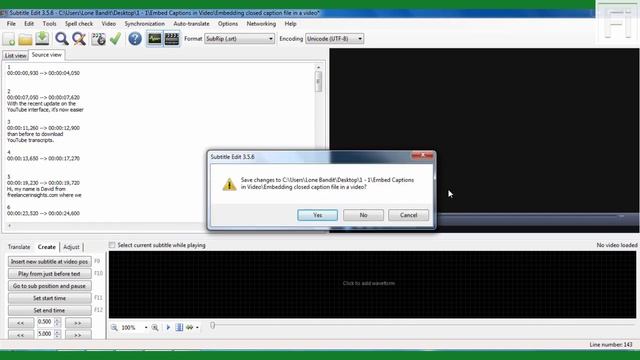Image resolution: width=640 pixels, height=360 pixels.
Task: Select the Create tab
Action: 47,247
